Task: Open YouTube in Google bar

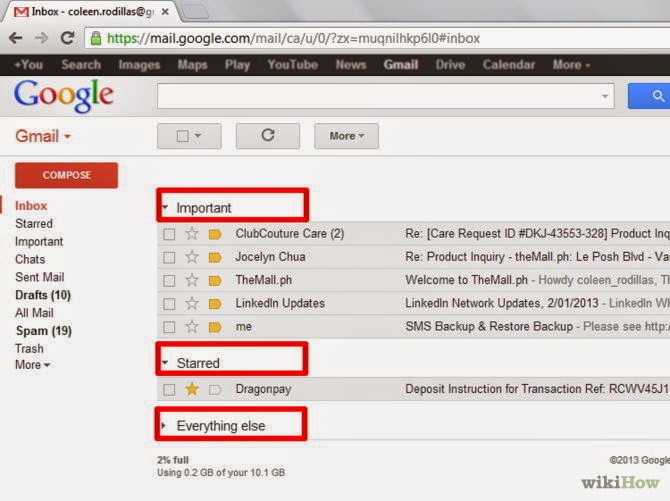Action: (x=293, y=65)
